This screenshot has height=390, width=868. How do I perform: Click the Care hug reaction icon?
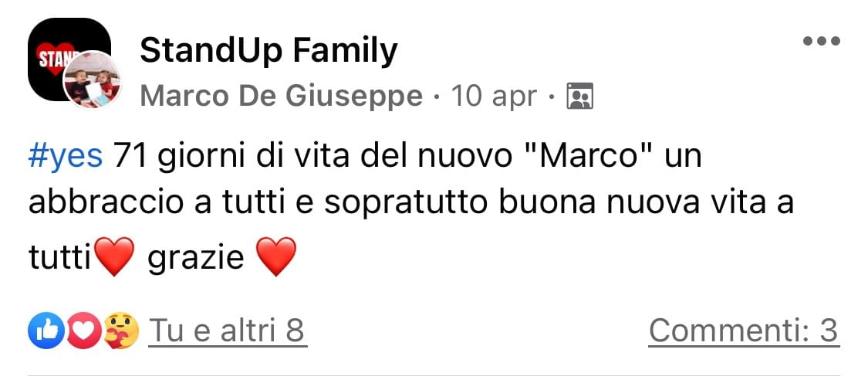122,331
